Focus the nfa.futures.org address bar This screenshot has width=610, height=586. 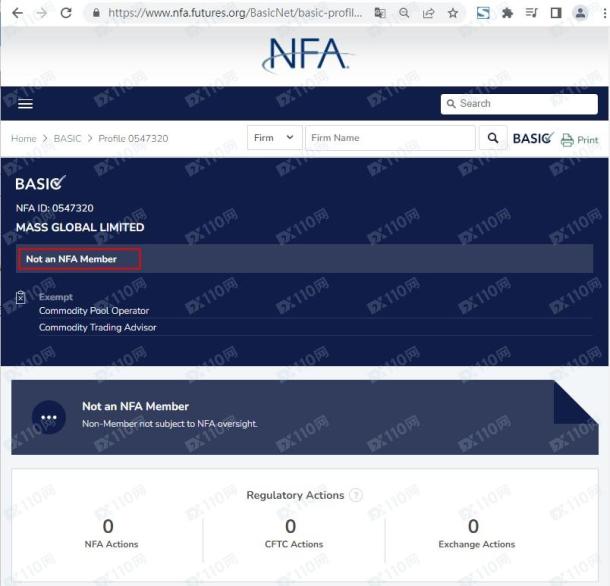235,13
